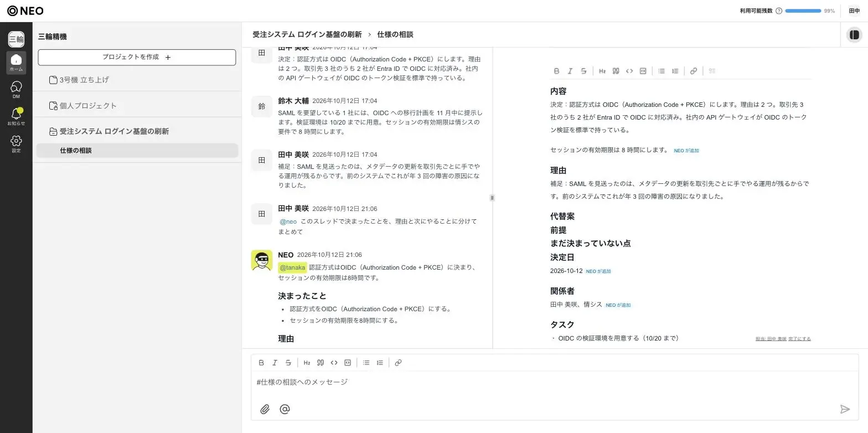
Task: Select the 三輪 workspace icon
Action: pyautogui.click(x=16, y=39)
